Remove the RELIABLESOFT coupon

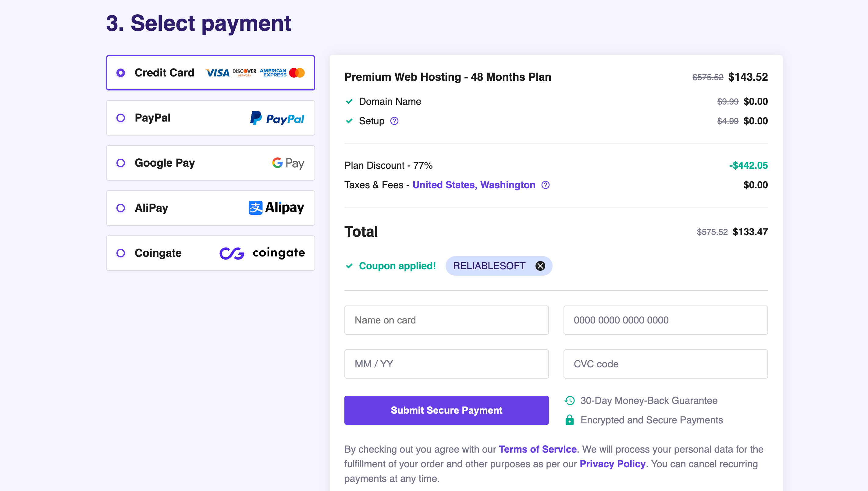coord(540,266)
